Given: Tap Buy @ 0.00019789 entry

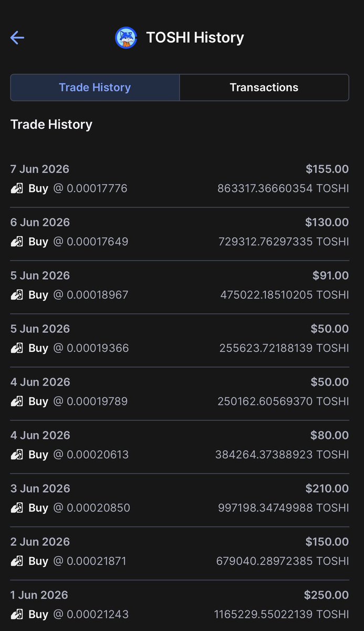Looking at the screenshot, I should pos(69,401).
